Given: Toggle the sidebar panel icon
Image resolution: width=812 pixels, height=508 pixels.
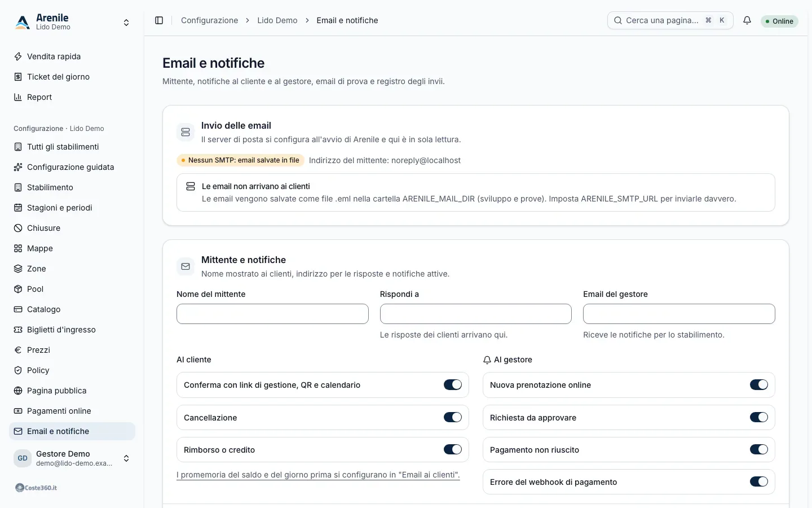Looking at the screenshot, I should click(159, 20).
